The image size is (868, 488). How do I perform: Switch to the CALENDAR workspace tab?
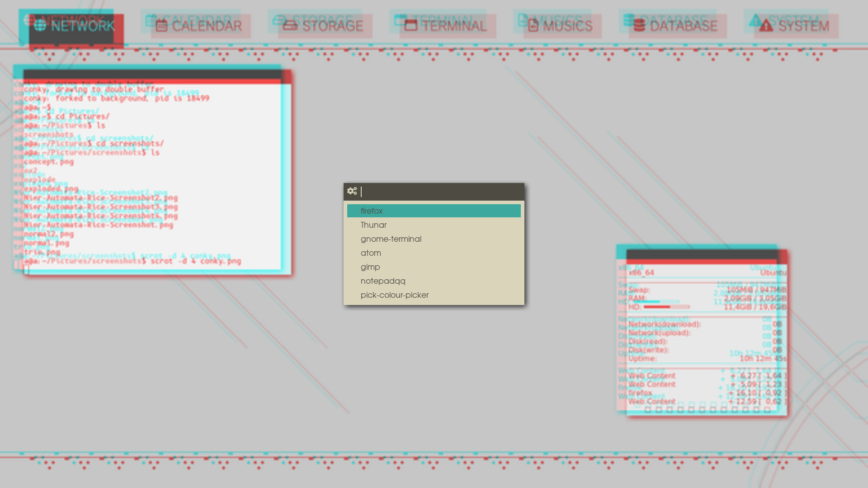207,26
